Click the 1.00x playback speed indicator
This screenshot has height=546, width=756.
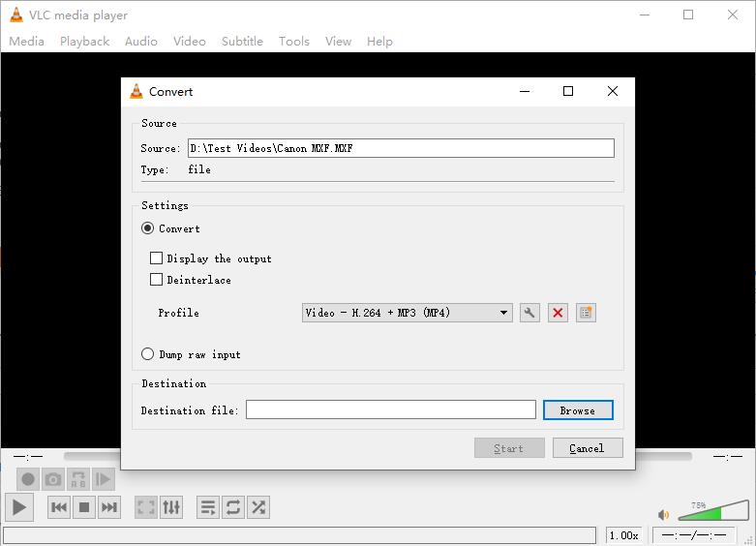click(624, 535)
